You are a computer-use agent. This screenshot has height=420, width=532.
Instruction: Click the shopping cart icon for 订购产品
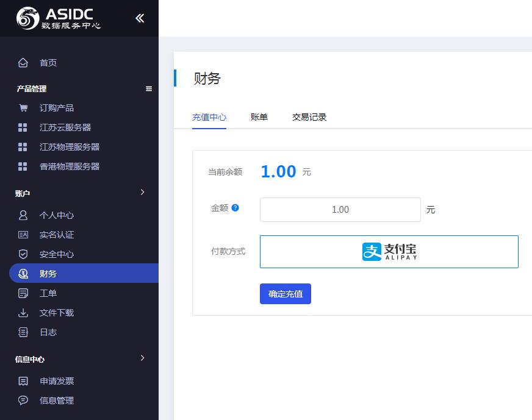23,108
